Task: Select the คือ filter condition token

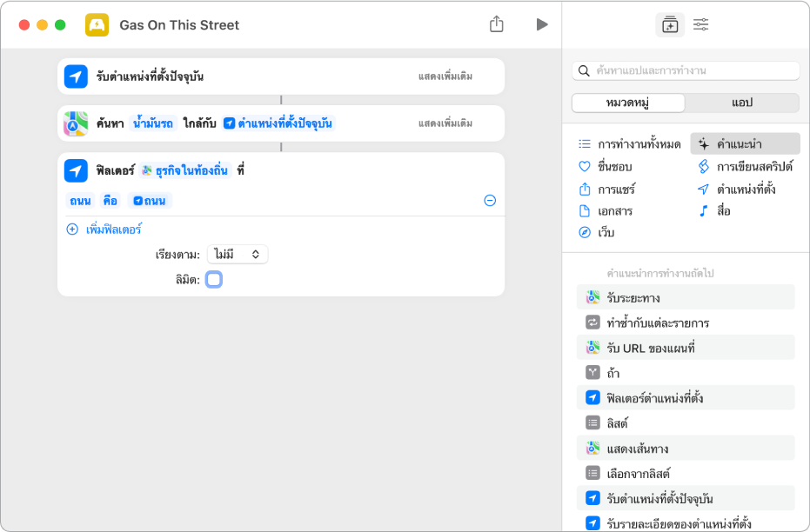Action: 110,201
